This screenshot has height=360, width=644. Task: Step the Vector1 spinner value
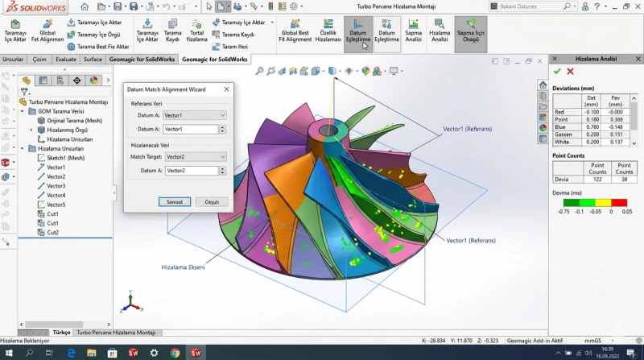coord(222,129)
